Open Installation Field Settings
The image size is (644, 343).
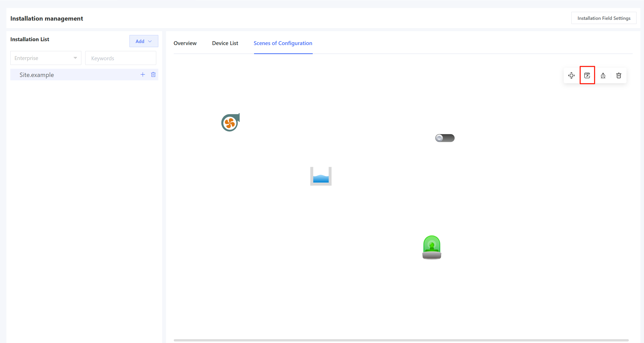[604, 18]
